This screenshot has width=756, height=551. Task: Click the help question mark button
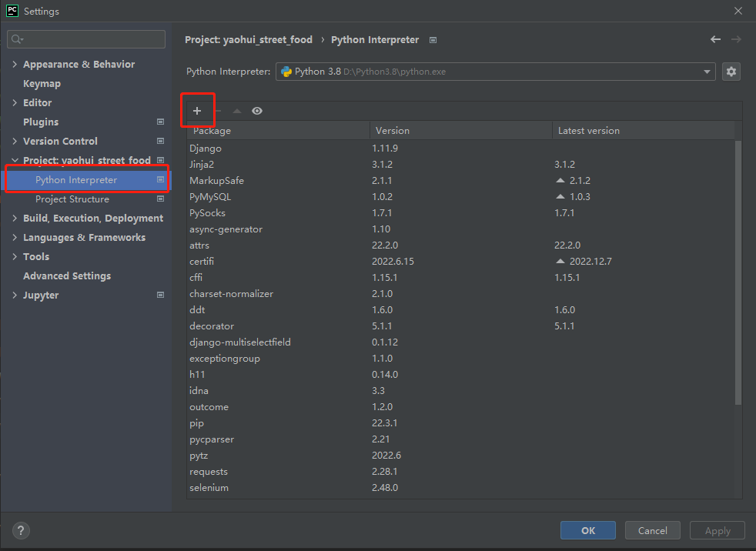(x=20, y=531)
